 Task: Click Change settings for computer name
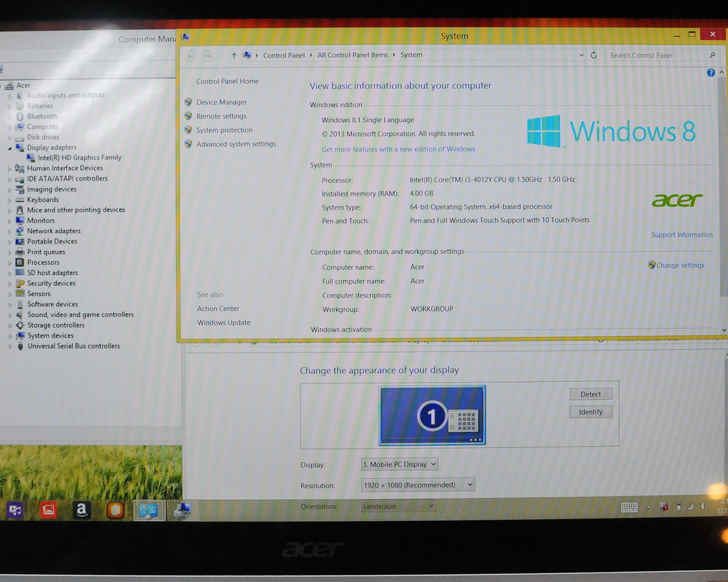(x=680, y=266)
